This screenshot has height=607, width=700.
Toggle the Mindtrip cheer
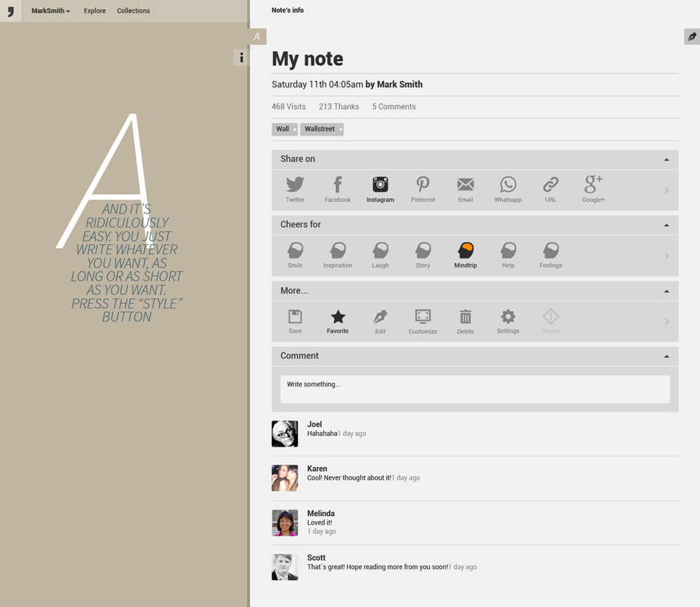465,251
